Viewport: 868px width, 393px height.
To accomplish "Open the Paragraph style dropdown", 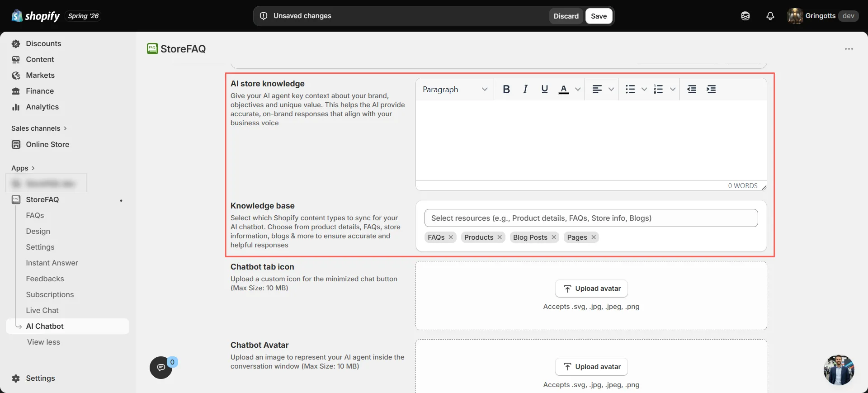I will point(455,90).
